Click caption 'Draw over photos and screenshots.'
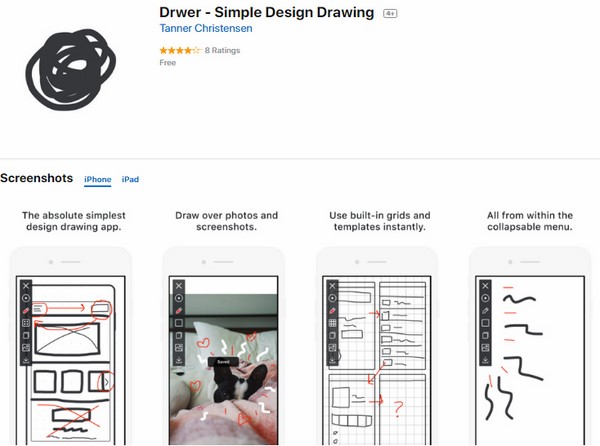 click(227, 221)
